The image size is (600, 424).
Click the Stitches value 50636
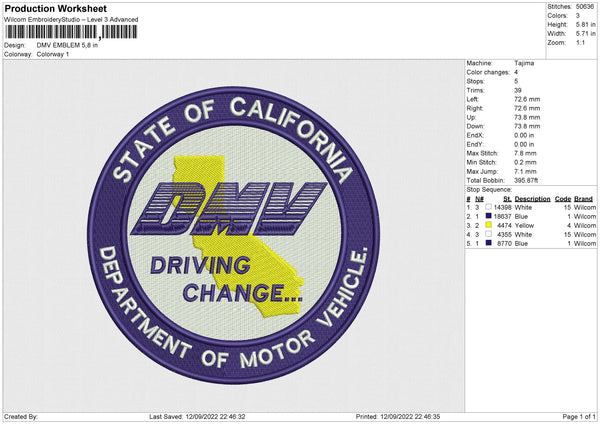tap(585, 7)
